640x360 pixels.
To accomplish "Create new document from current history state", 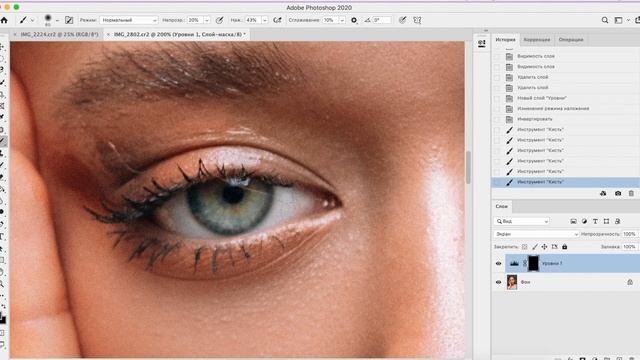I will tap(603, 193).
